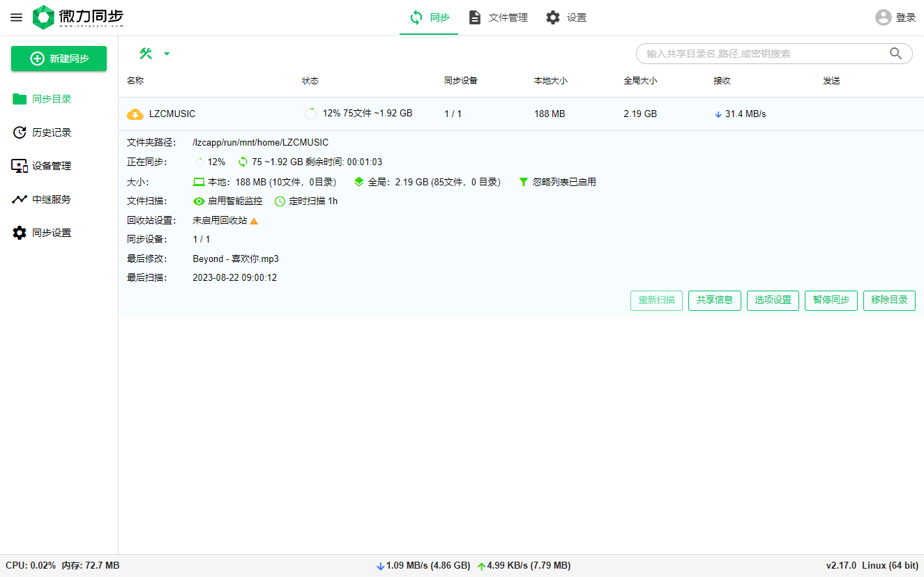Screen dimensions: 924x577
Task: Click last scan time 2023-08-22 09:00:12
Action: click(235, 278)
